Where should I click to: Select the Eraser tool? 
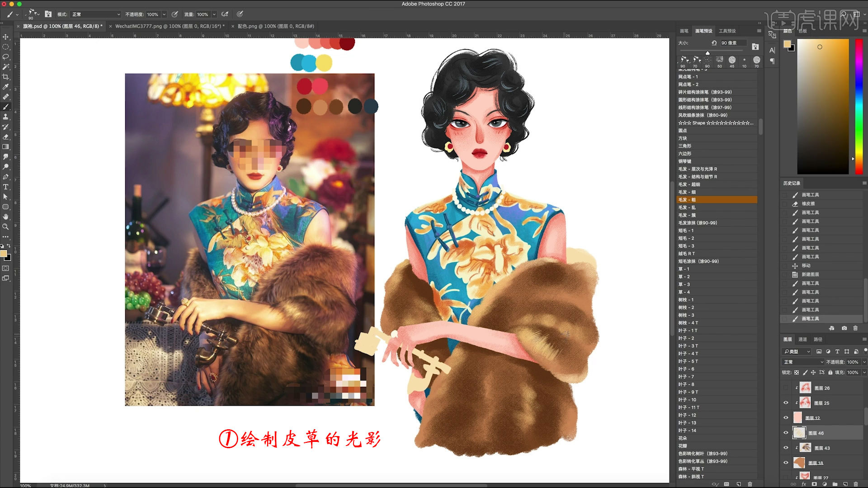point(5,137)
